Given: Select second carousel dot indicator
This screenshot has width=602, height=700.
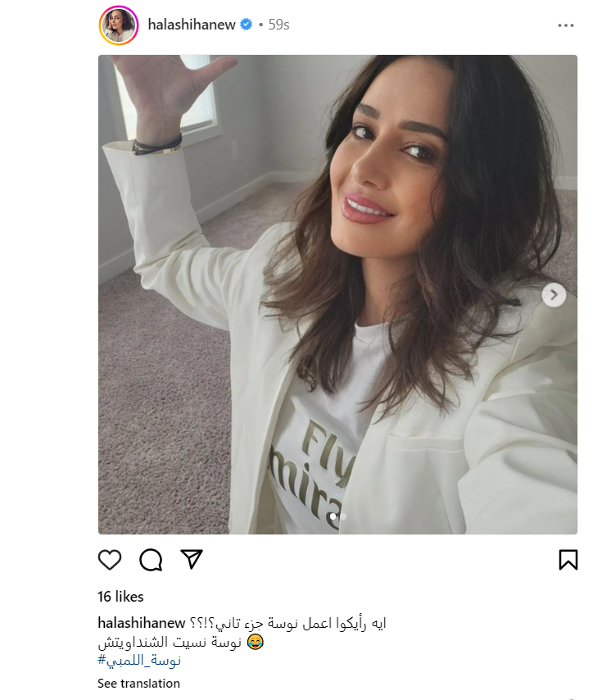Looking at the screenshot, I should tap(343, 516).
